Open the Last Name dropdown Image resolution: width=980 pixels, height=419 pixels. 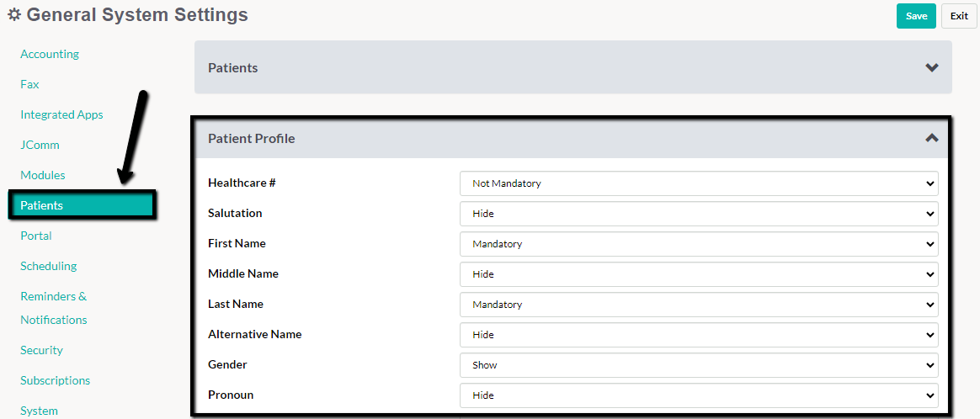699,305
